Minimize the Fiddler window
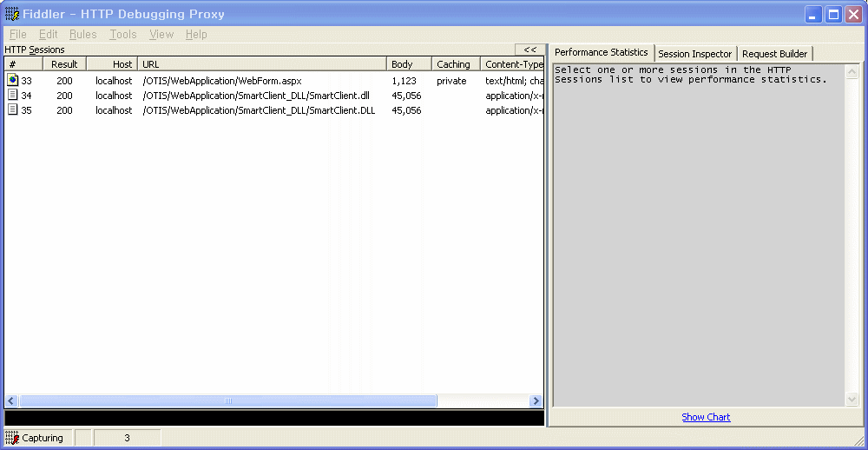The height and width of the screenshot is (450, 868). [814, 15]
